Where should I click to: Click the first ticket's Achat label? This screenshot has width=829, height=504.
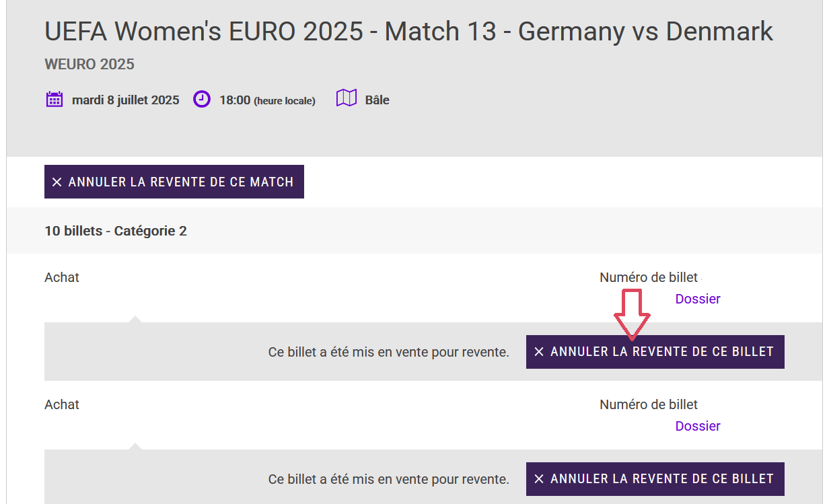click(x=62, y=277)
